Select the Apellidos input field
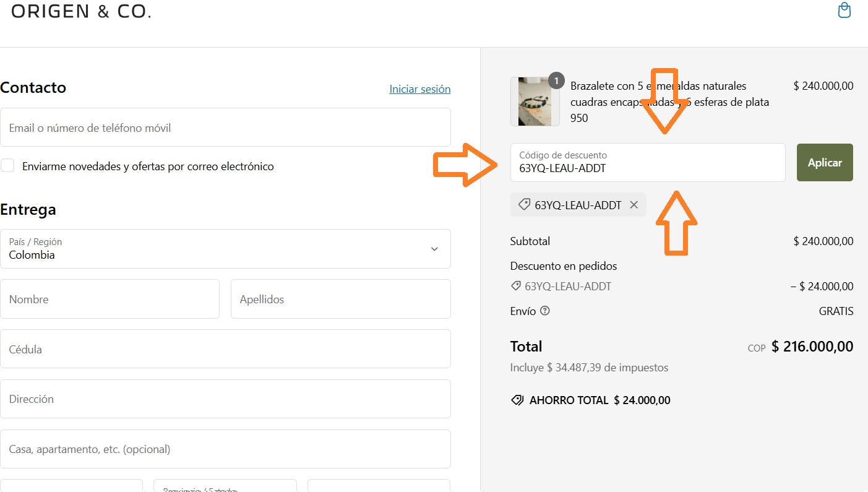This screenshot has height=492, width=868. pos(340,299)
